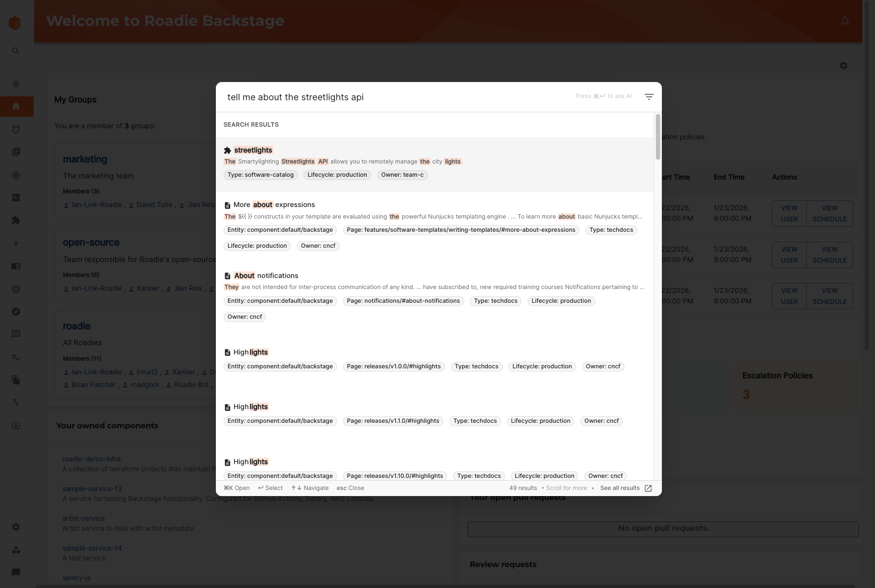Click the plus Create sidebar icon
The width and height of the screenshot is (875, 588).
click(16, 243)
